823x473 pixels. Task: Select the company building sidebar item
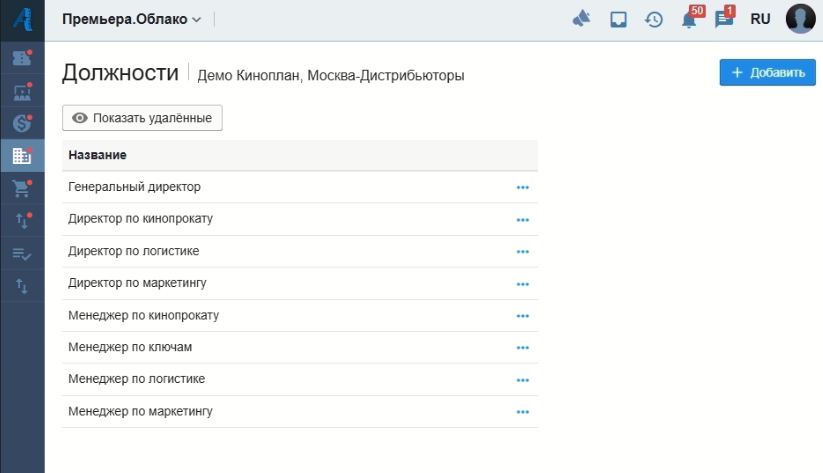(22, 156)
